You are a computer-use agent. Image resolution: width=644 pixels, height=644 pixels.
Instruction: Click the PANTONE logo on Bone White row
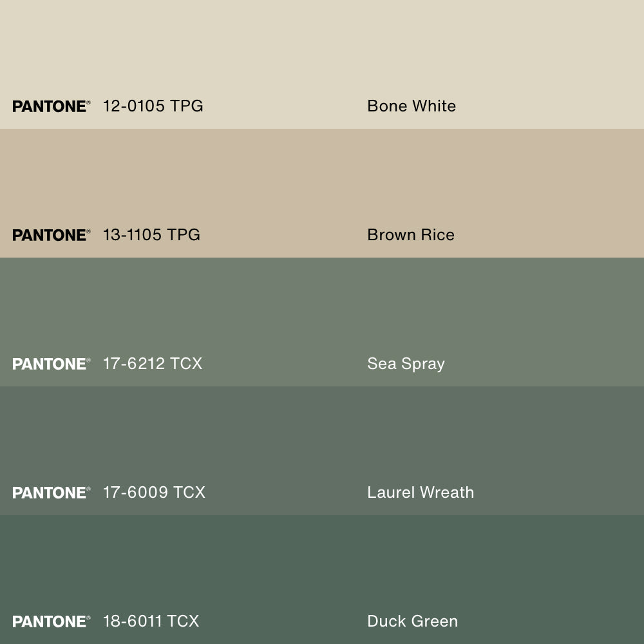[51, 106]
